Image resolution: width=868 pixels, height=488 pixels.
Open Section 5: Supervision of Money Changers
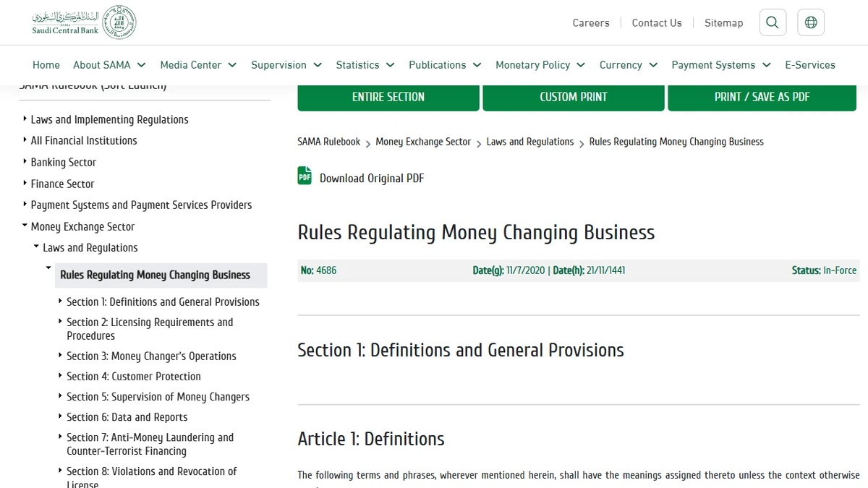point(158,397)
